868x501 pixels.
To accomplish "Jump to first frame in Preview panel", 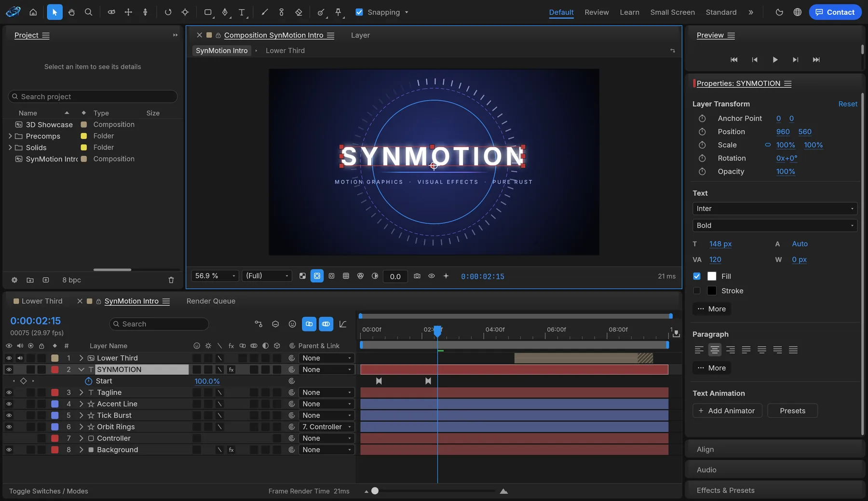I will (x=734, y=60).
